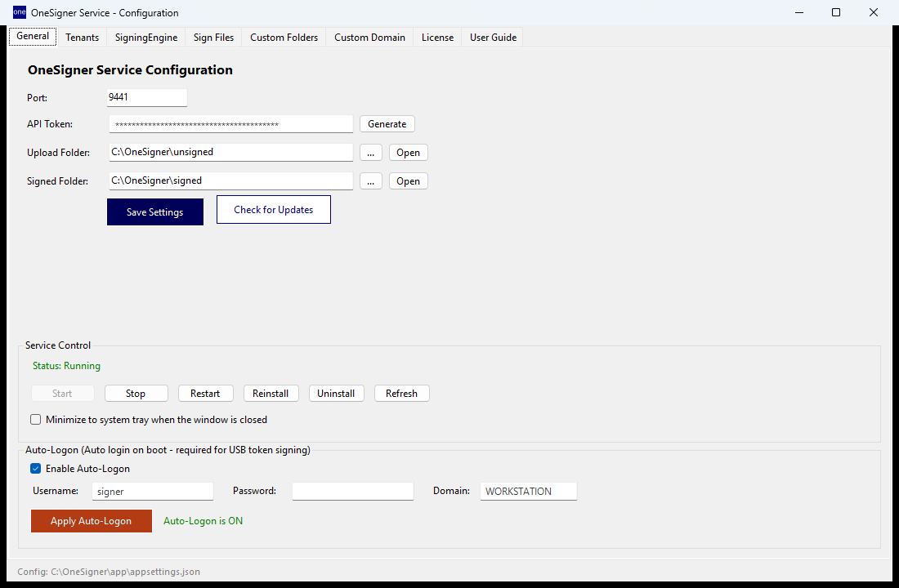Open the Upload Folder location

coord(408,153)
